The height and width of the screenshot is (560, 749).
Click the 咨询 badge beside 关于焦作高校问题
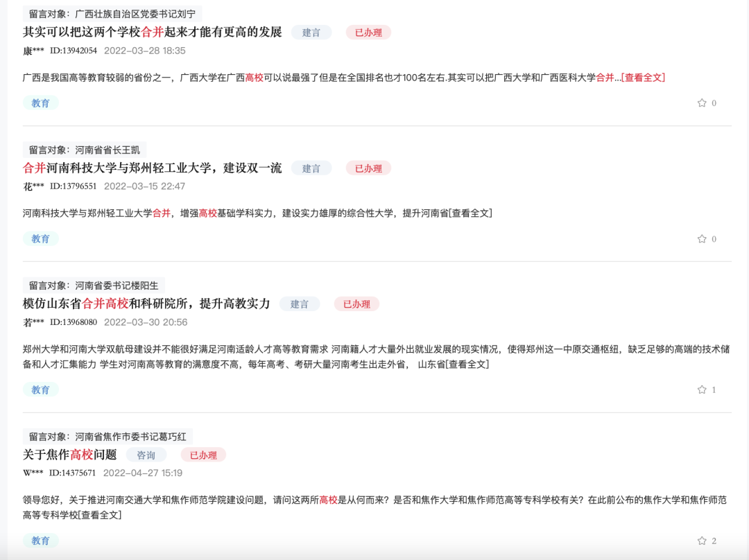146,455
